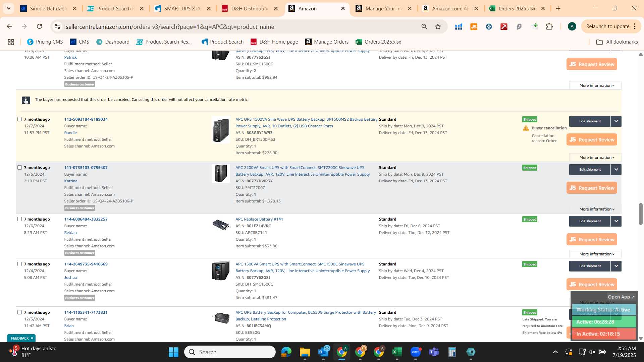Open Windows Start menu
The width and height of the screenshot is (644, 362).
[173, 352]
